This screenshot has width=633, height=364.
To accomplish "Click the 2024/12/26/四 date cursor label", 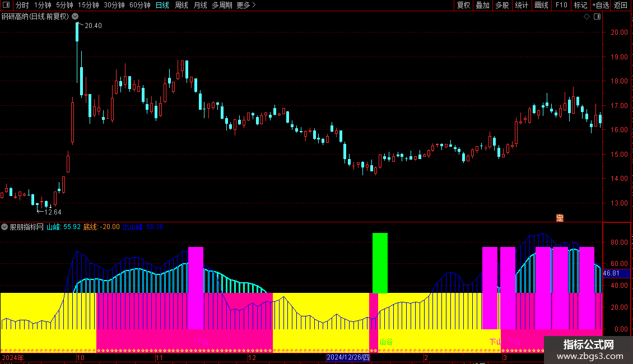I will pyautogui.click(x=348, y=357).
